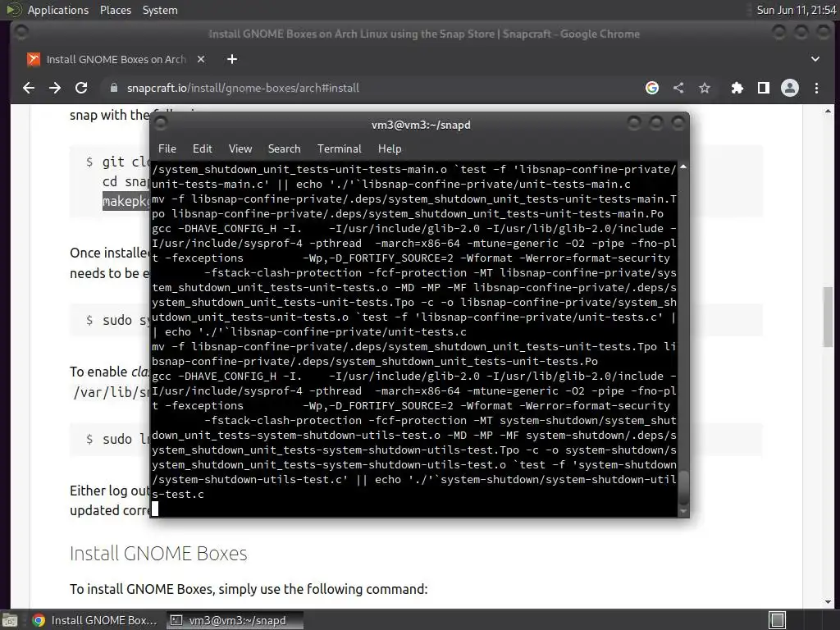Go forward in Chrome history
Viewport: 840px width, 630px height.
coord(55,88)
